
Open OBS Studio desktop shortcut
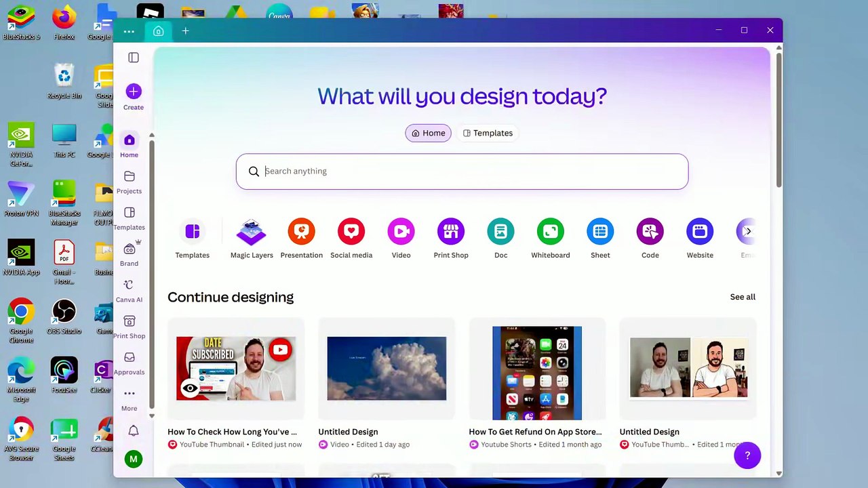coord(64,317)
